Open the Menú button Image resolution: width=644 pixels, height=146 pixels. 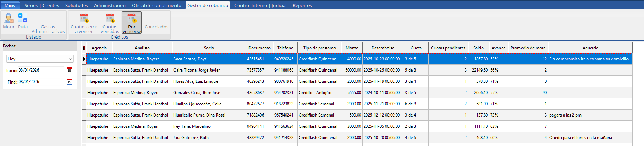(10, 5)
